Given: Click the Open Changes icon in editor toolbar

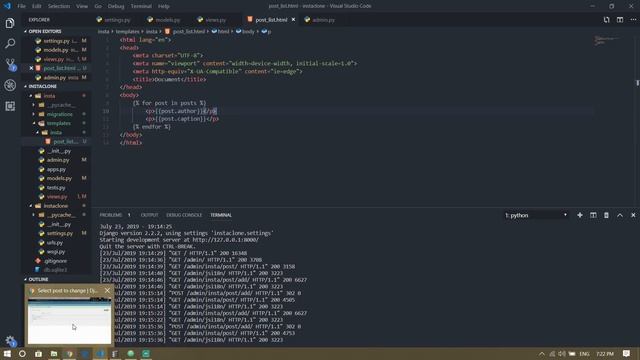Looking at the screenshot, I should [607, 20].
